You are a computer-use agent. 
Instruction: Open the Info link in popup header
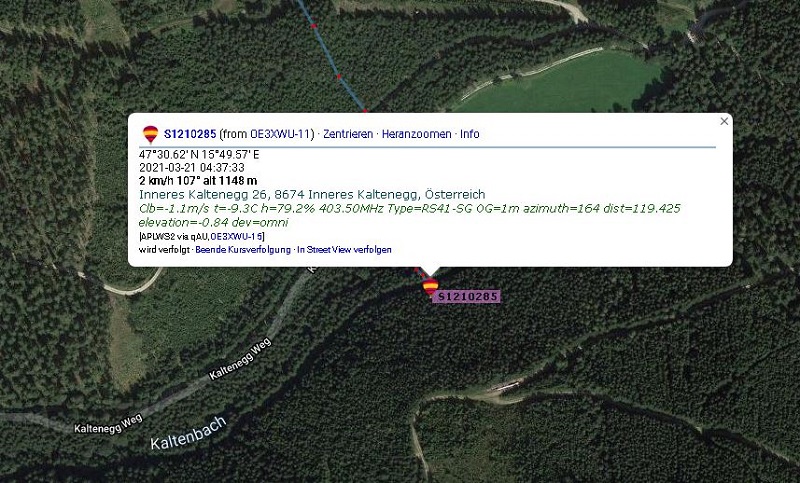pyautogui.click(x=469, y=134)
